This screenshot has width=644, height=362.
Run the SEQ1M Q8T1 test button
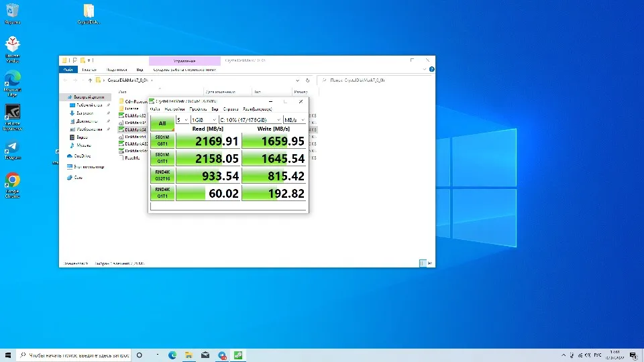[162, 141]
